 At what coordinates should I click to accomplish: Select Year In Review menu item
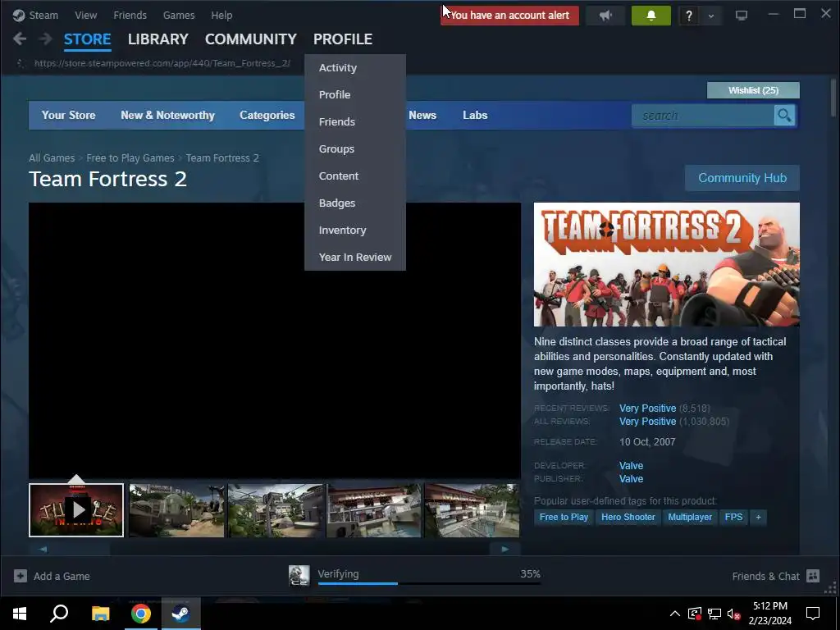click(355, 257)
